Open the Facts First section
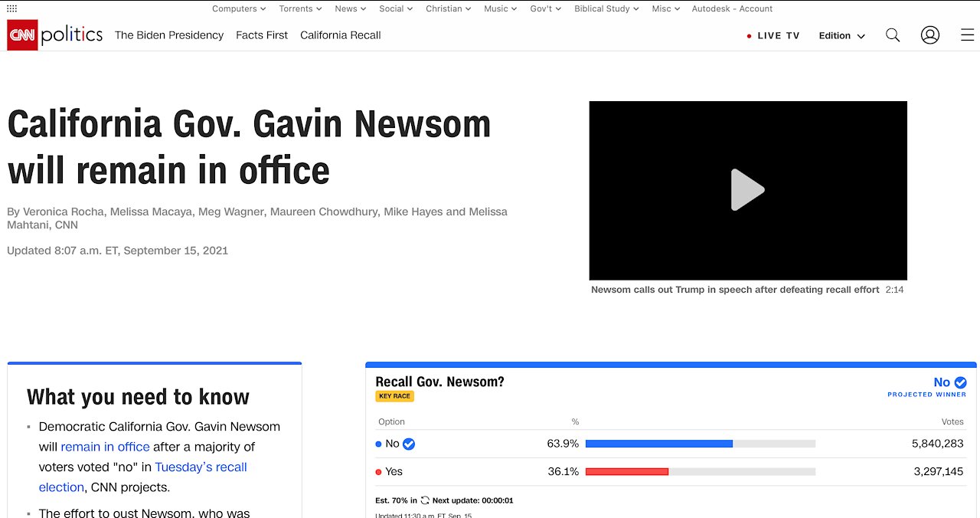The image size is (980, 518). pos(262,35)
